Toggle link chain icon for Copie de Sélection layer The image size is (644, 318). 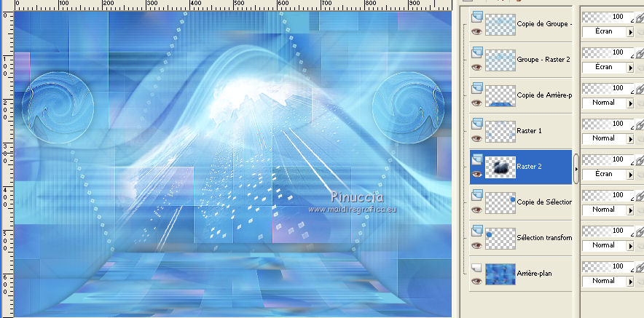640,196
